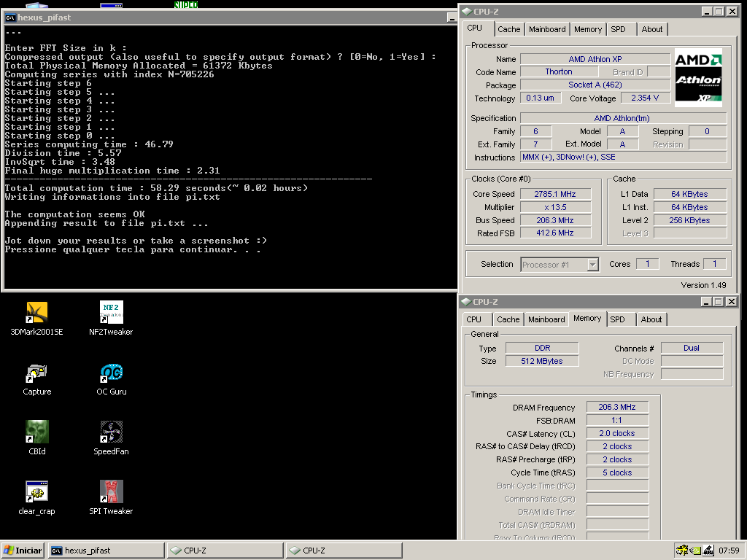Image resolution: width=747 pixels, height=560 pixels.
Task: Launch the SpeedFan desktop icon
Action: tap(111, 437)
